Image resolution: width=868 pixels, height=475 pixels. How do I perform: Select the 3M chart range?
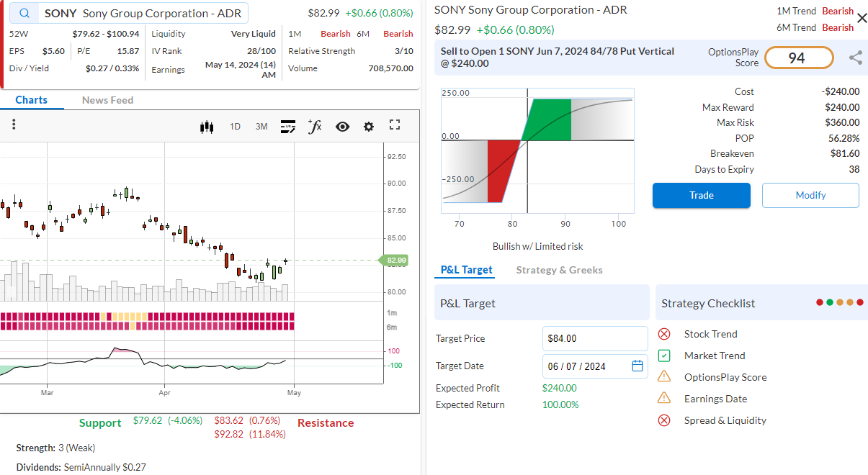(x=261, y=127)
